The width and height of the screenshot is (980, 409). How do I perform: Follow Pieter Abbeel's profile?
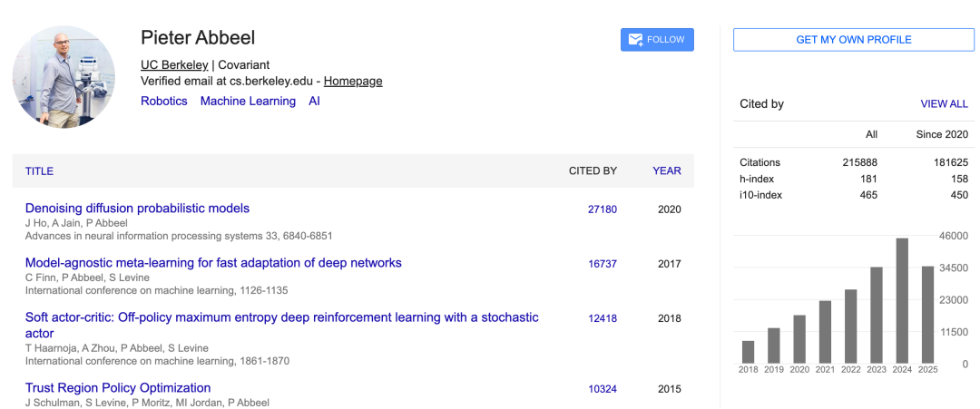click(657, 39)
